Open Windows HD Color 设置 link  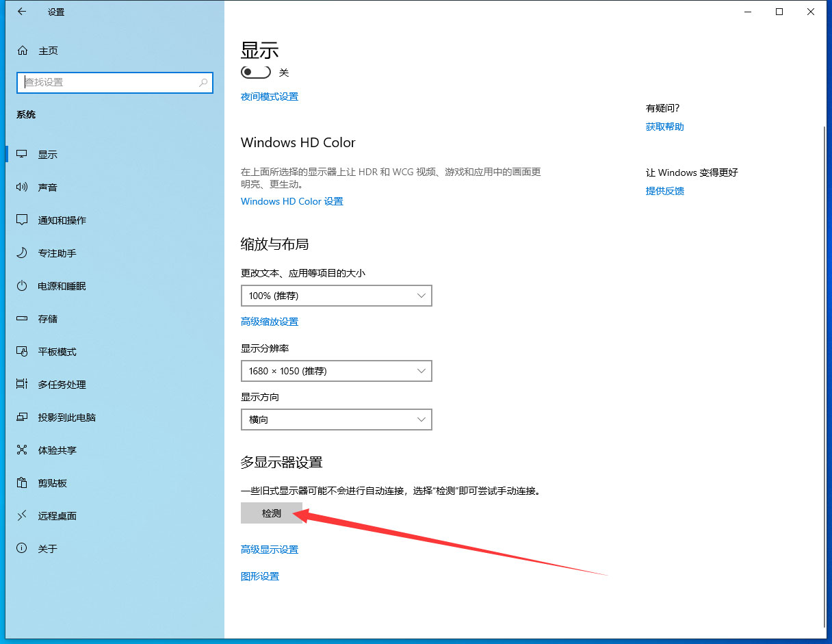click(x=291, y=201)
